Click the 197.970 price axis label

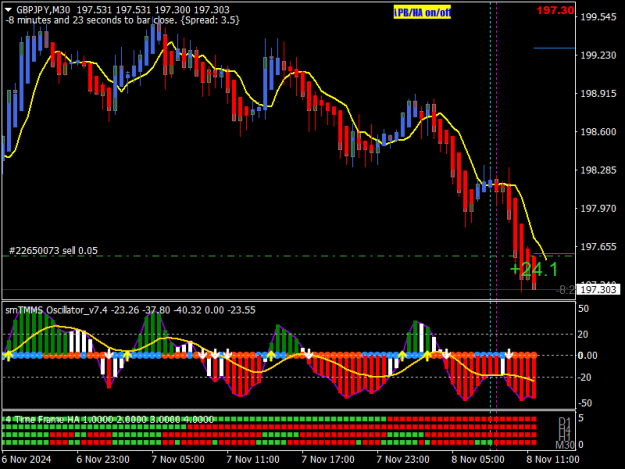tap(598, 209)
